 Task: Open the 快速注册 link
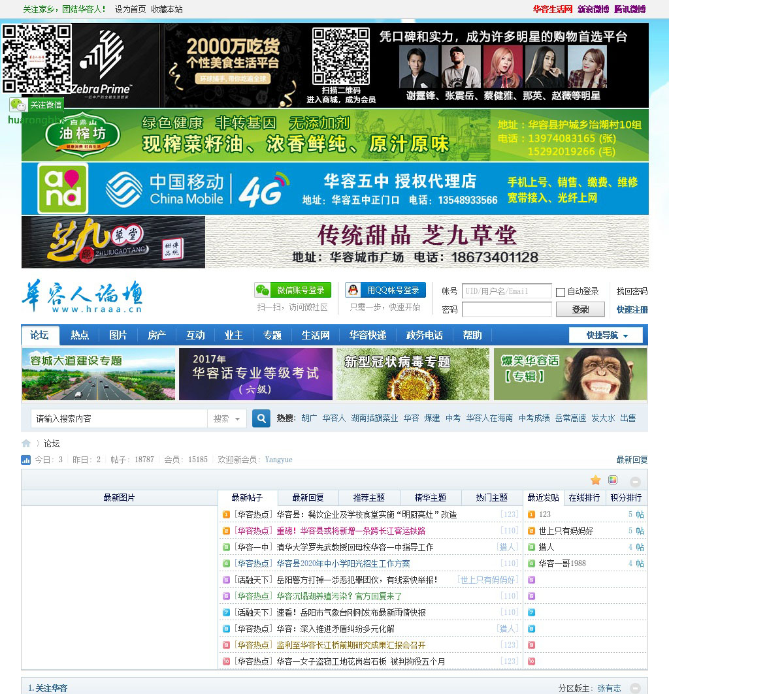click(x=632, y=309)
